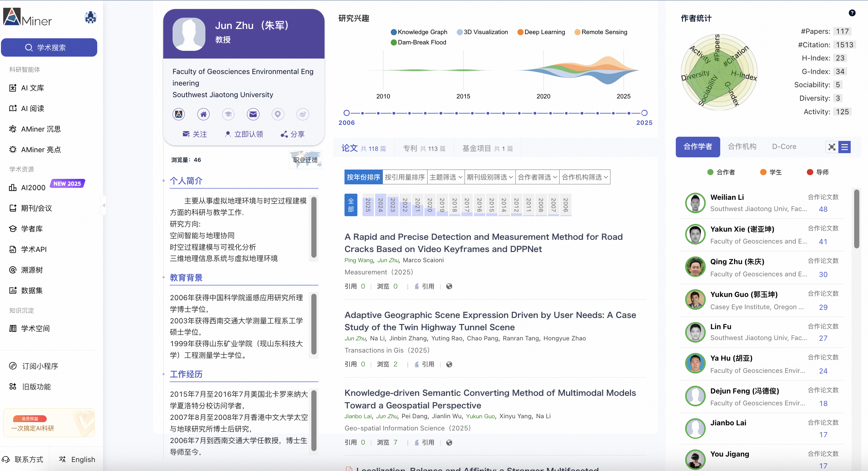Click the 关注 follow button

(x=195, y=134)
